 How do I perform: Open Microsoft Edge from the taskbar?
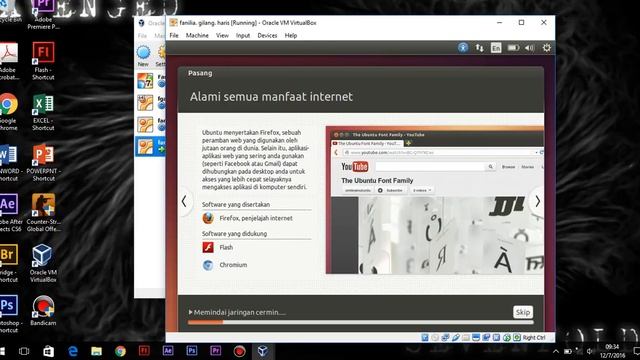coord(73,351)
